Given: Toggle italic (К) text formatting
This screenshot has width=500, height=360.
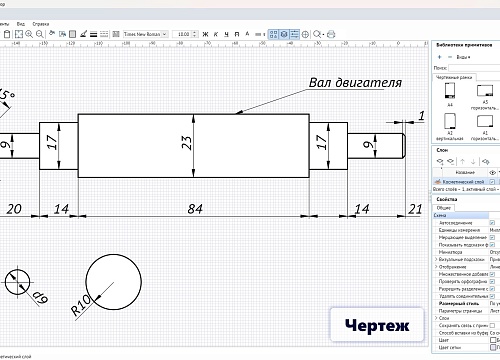Looking at the screenshot, I should coord(216,34).
